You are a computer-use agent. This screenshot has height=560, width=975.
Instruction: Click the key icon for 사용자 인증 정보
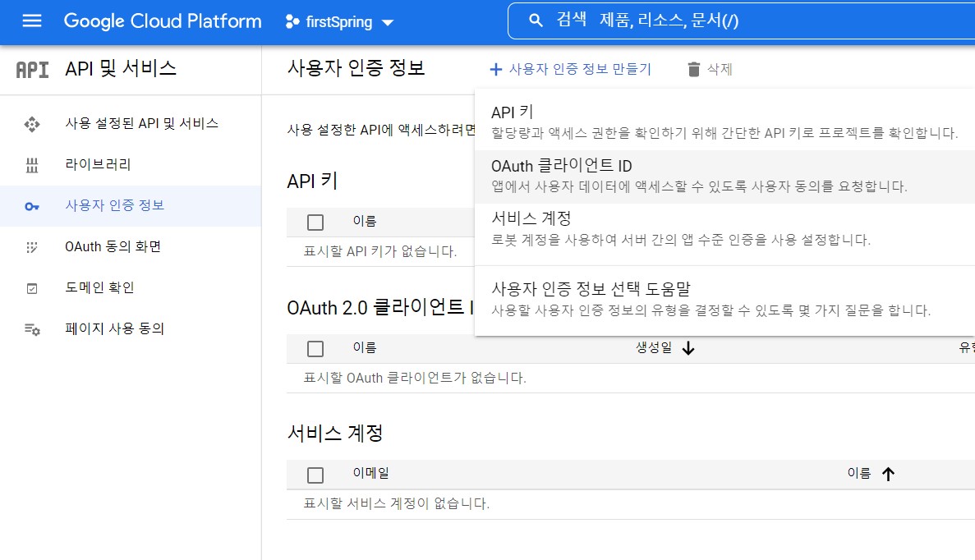[x=32, y=206]
